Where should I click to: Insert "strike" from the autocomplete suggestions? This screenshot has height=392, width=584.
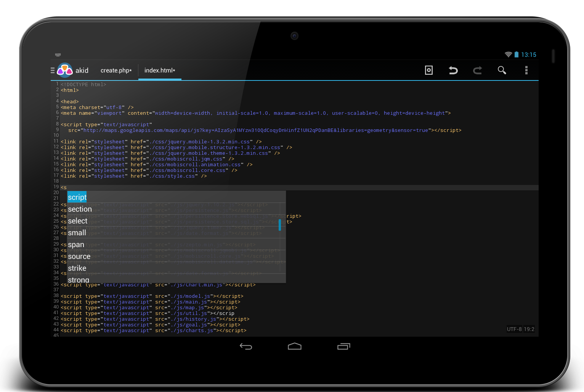click(176, 268)
